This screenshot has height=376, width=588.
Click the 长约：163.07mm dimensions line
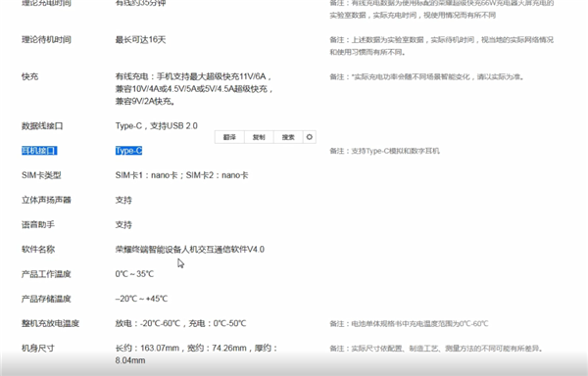click(197, 349)
